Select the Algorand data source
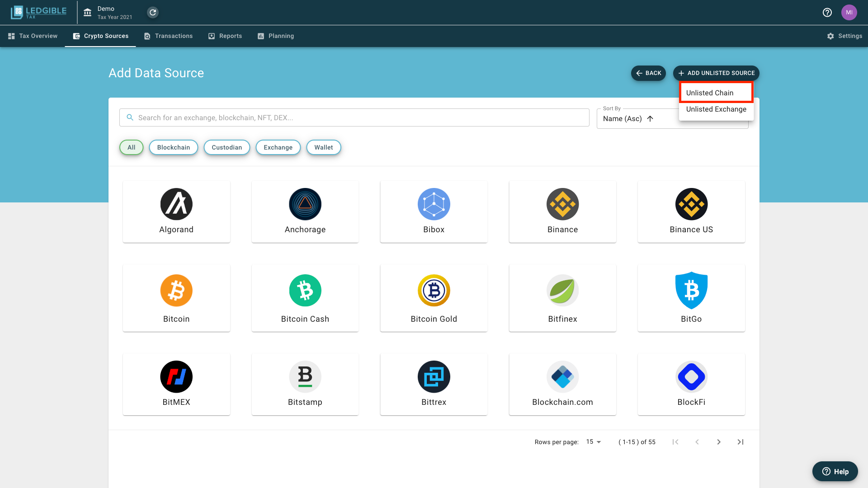The image size is (868, 488). [176, 211]
